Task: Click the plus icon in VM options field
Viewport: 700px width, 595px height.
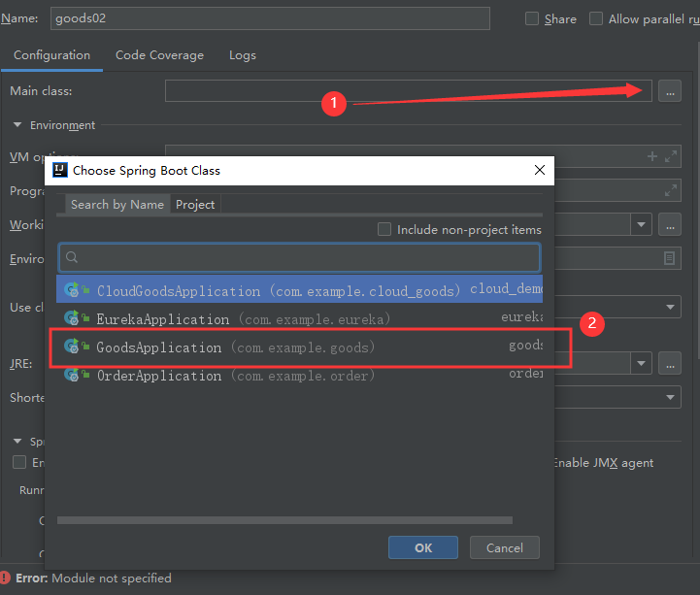Action: point(652,156)
